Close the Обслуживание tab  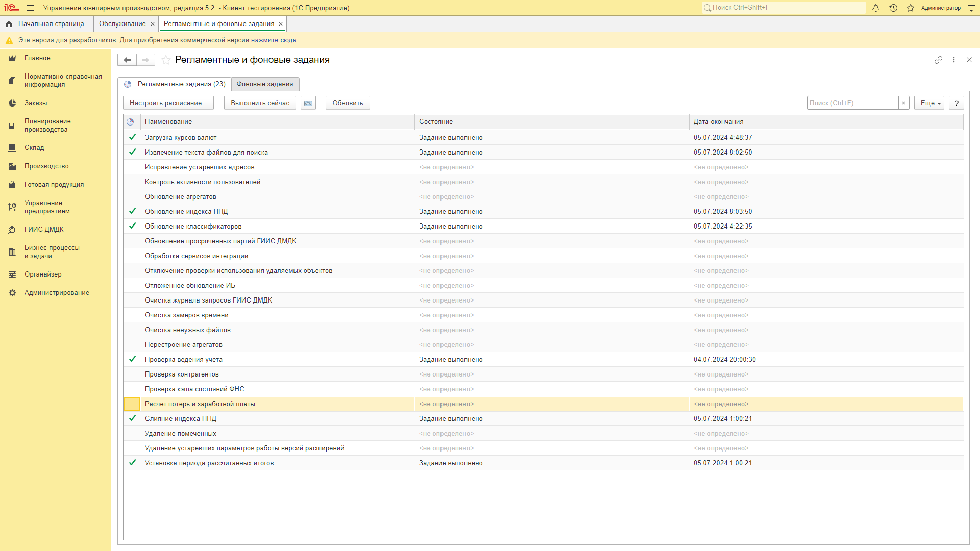click(x=153, y=24)
